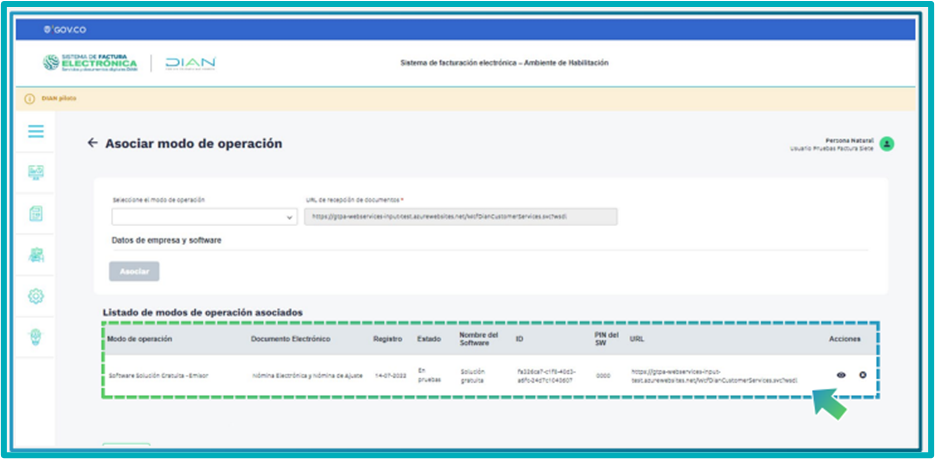Viewport: 935px width, 459px height.
Task: View associated operation mode via eye icon
Action: click(841, 375)
